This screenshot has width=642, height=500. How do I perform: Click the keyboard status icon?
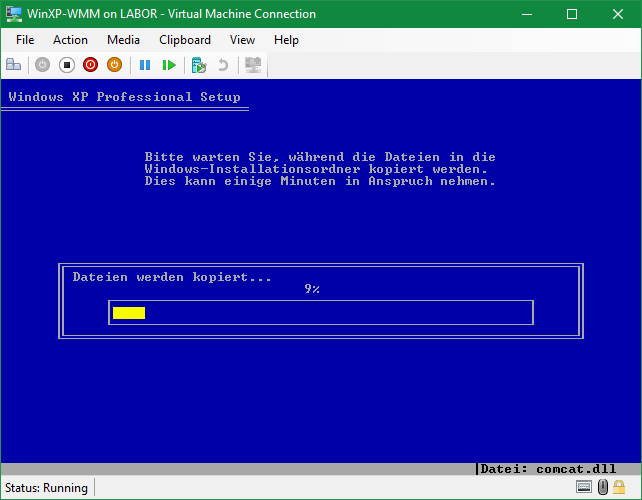tap(584, 488)
